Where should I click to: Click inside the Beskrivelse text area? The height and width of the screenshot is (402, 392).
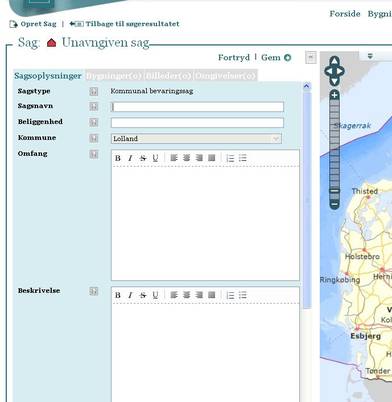click(x=205, y=353)
